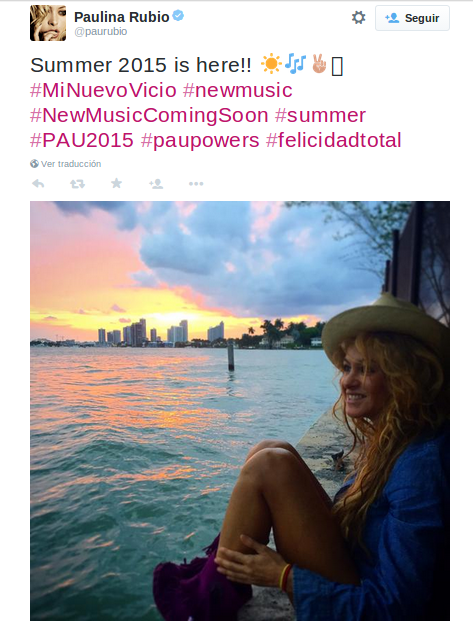
Task: Open Paulina Rubio's profile avatar
Action: coord(48,23)
